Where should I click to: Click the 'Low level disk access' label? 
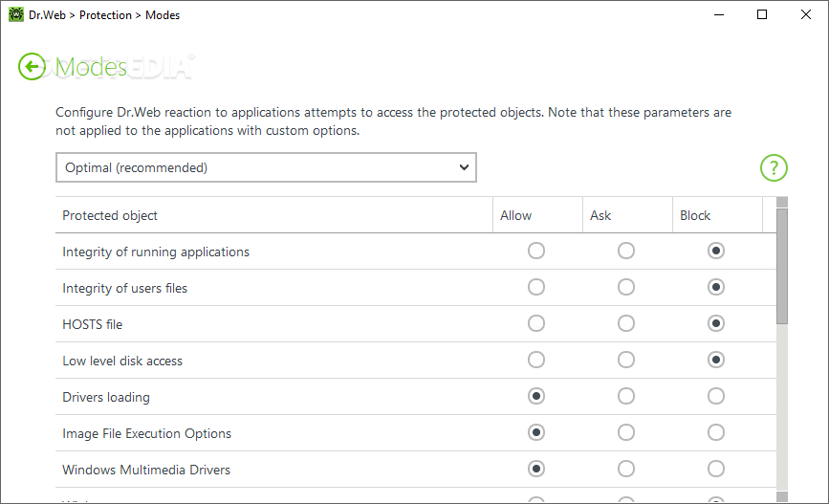click(x=122, y=361)
